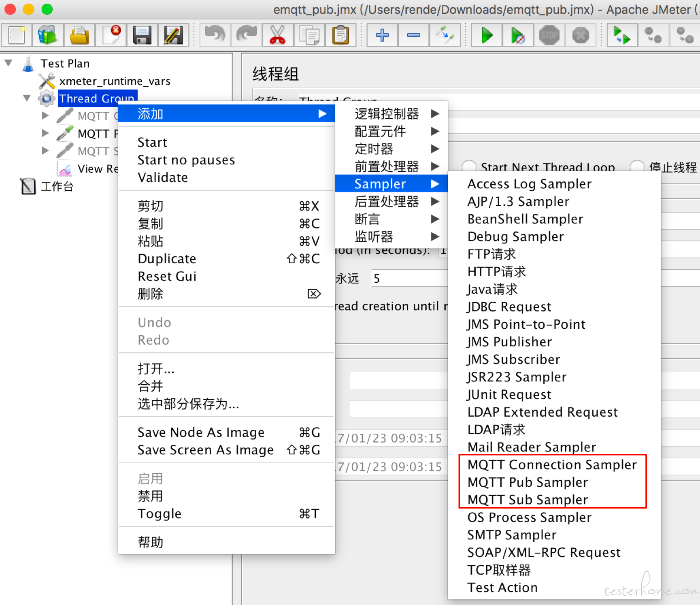This screenshot has height=605, width=700.
Task: Choose Save Node As Image
Action: (x=227, y=432)
